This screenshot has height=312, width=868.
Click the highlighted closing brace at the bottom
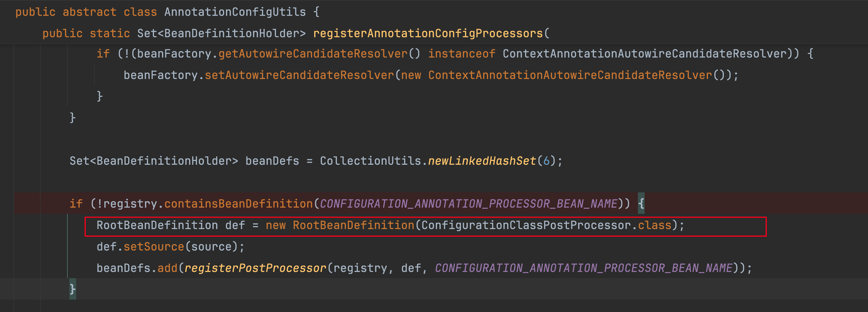(72, 289)
